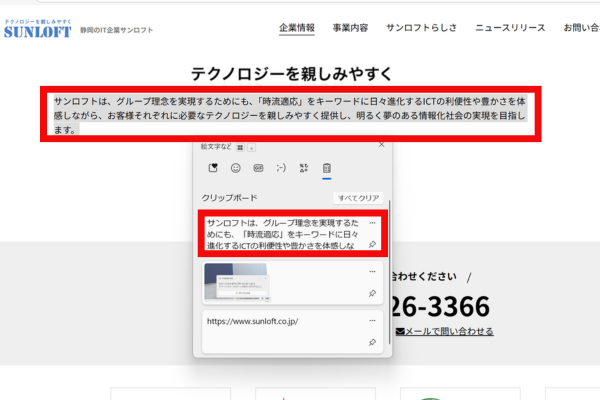Viewport: 600px width, 400px height.
Task: Pin the sunloft.co.jp URL clipboard entry
Action: (x=372, y=342)
